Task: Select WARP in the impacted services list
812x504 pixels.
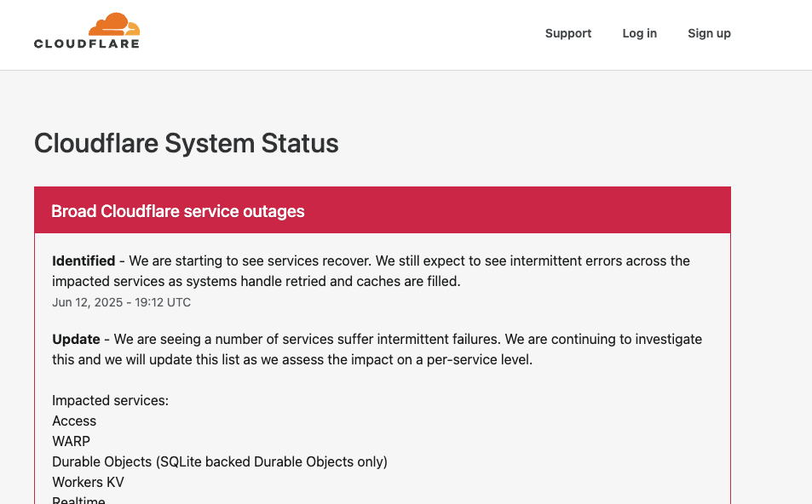Action: click(x=71, y=441)
